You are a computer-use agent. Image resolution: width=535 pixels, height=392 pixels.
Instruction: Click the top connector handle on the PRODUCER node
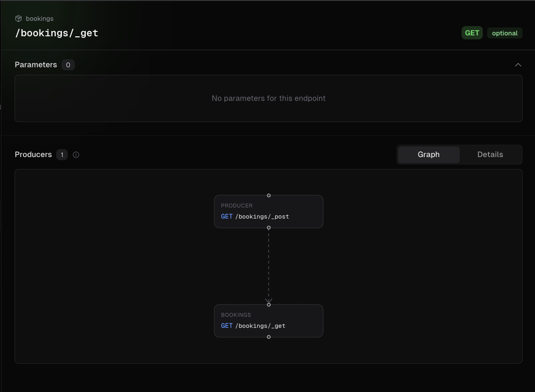click(x=269, y=195)
